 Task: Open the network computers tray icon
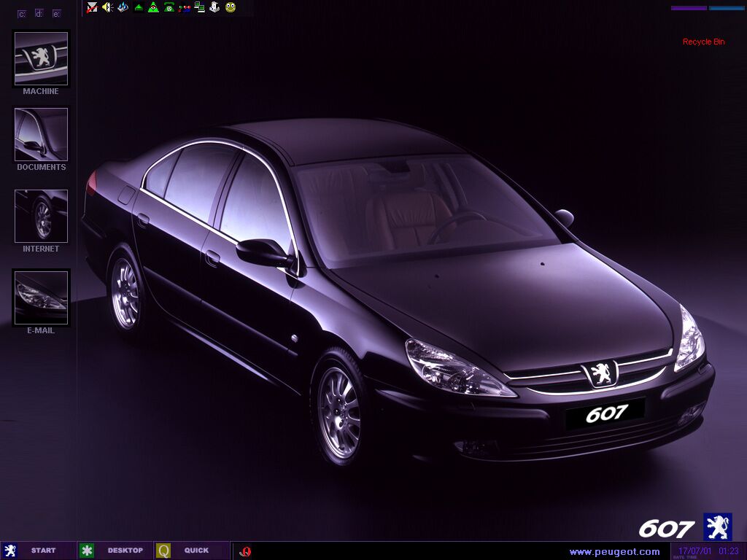coord(200,7)
